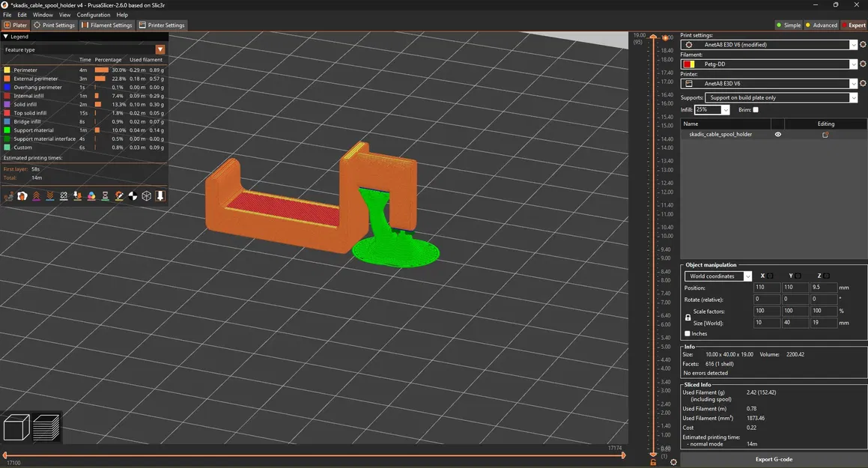Add color change plus marker on slider

pos(665,37)
